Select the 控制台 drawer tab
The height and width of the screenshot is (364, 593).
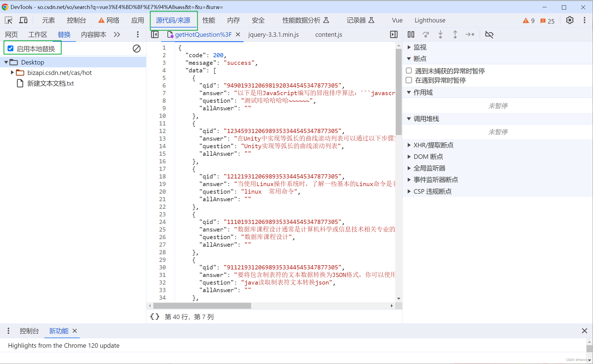(29, 331)
